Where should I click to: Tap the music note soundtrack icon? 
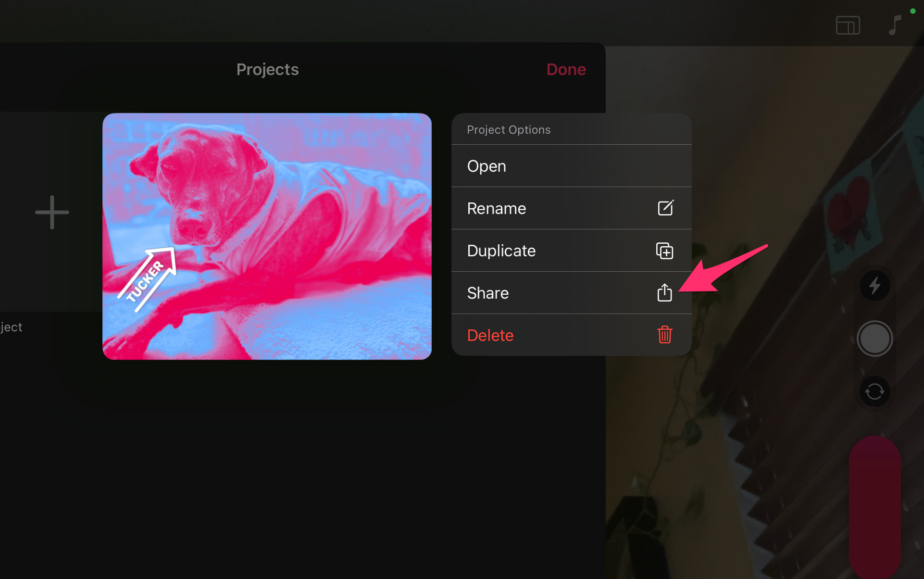[894, 25]
